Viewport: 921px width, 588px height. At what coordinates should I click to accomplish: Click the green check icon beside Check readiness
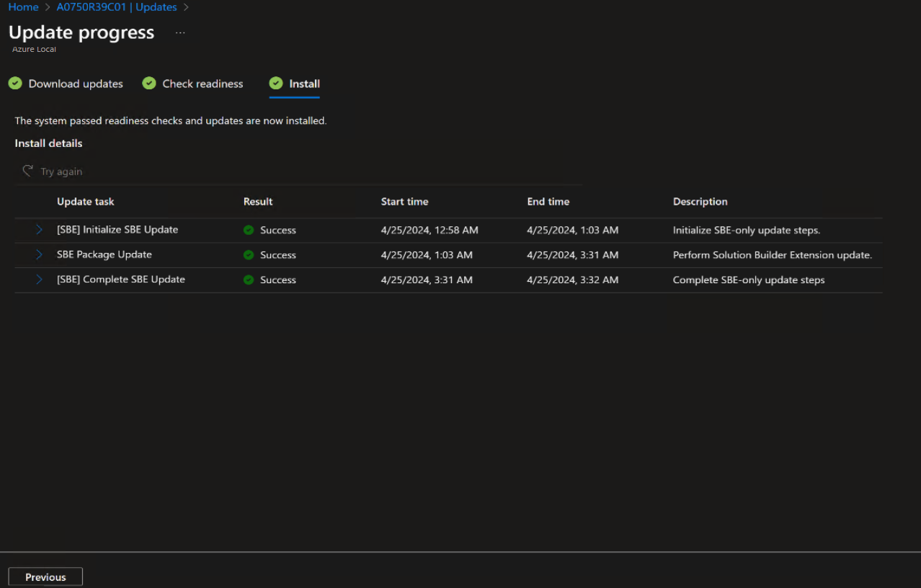click(149, 84)
